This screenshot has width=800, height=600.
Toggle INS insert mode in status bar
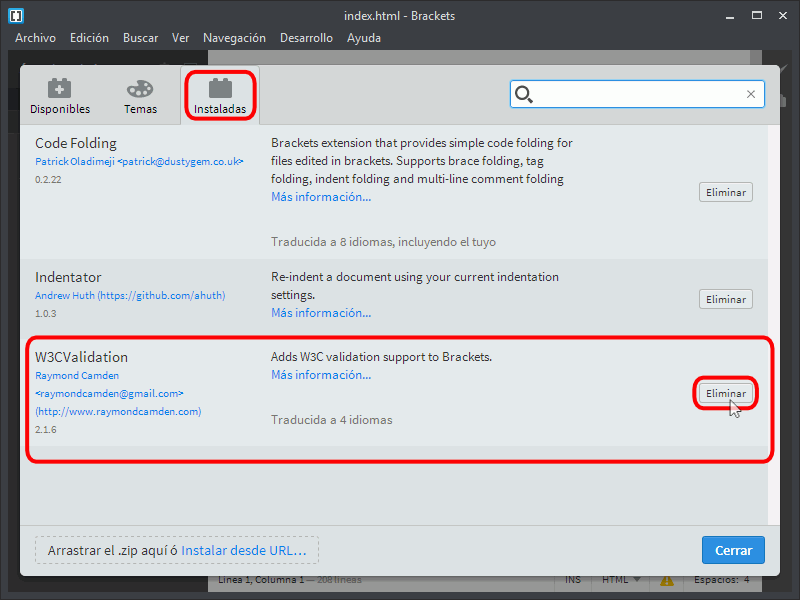coord(573,580)
